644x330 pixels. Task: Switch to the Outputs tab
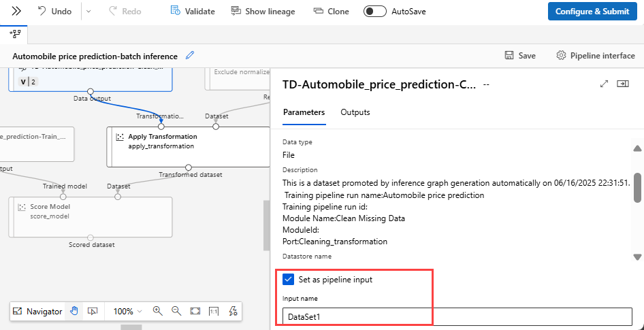[355, 112]
